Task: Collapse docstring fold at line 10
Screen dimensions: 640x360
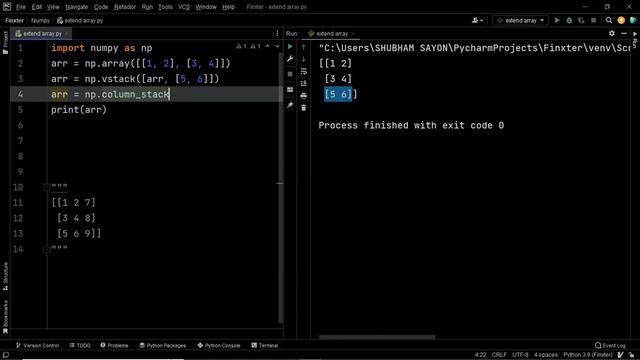Action: [47, 187]
